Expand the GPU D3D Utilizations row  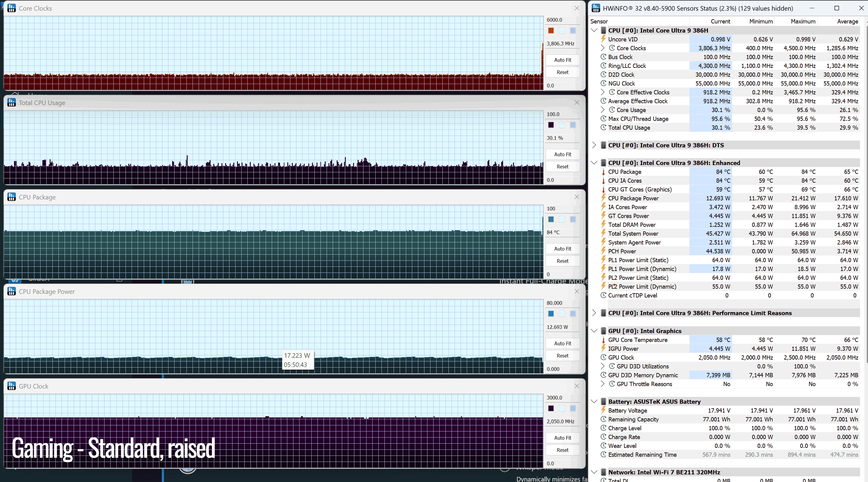(x=603, y=366)
